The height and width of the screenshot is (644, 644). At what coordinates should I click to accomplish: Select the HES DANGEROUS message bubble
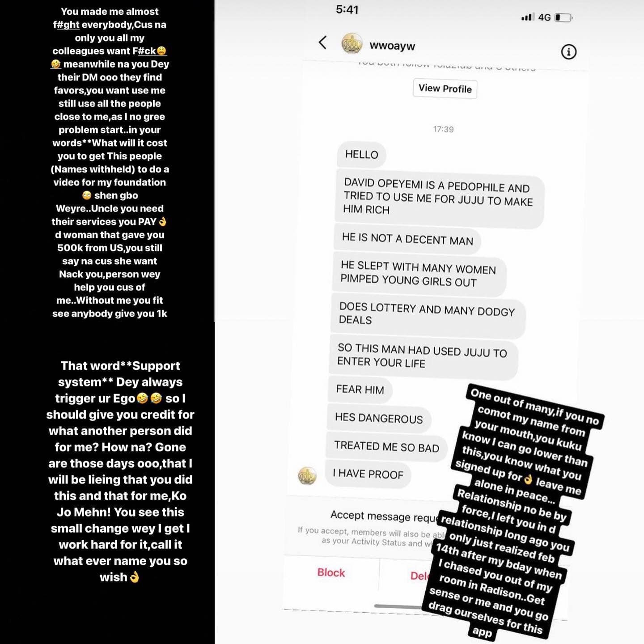click(379, 418)
